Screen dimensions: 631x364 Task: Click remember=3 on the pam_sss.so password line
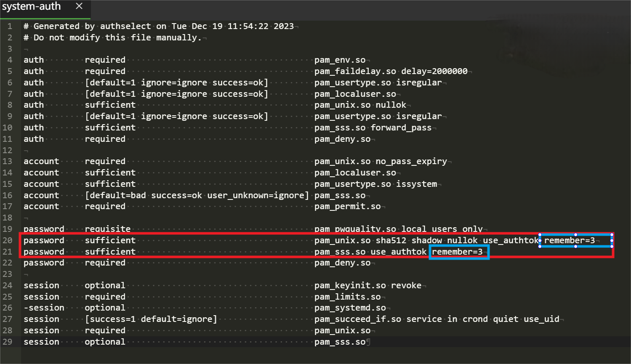(x=457, y=252)
